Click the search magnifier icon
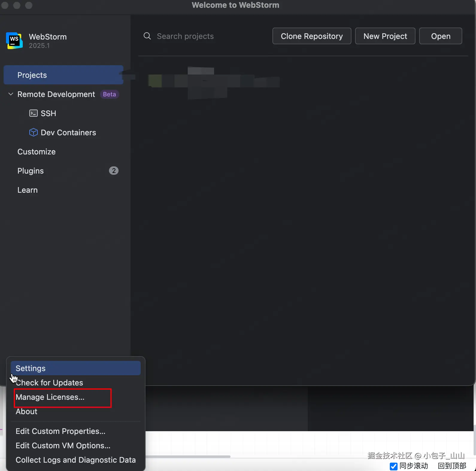 147,36
